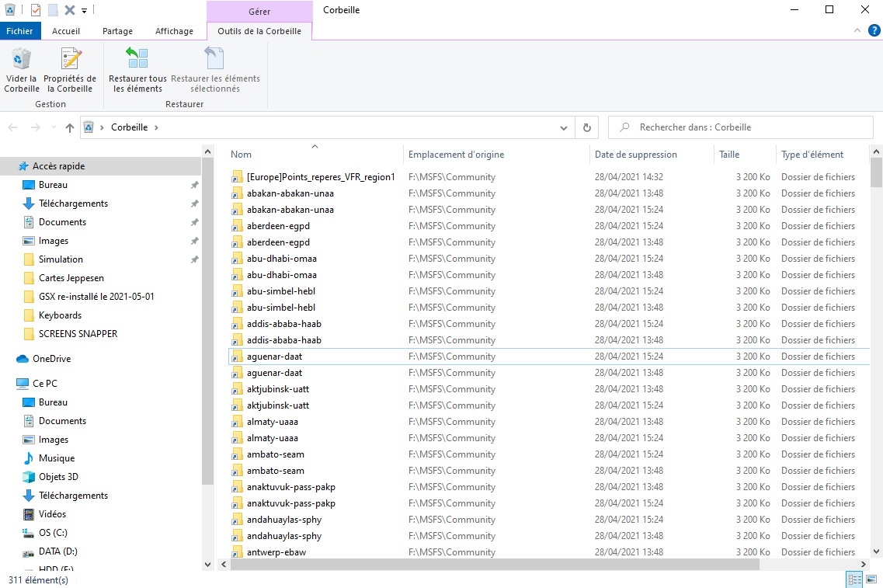Open Téléchargements under Accès rapide
Screen dimensions: 883x588
point(73,204)
